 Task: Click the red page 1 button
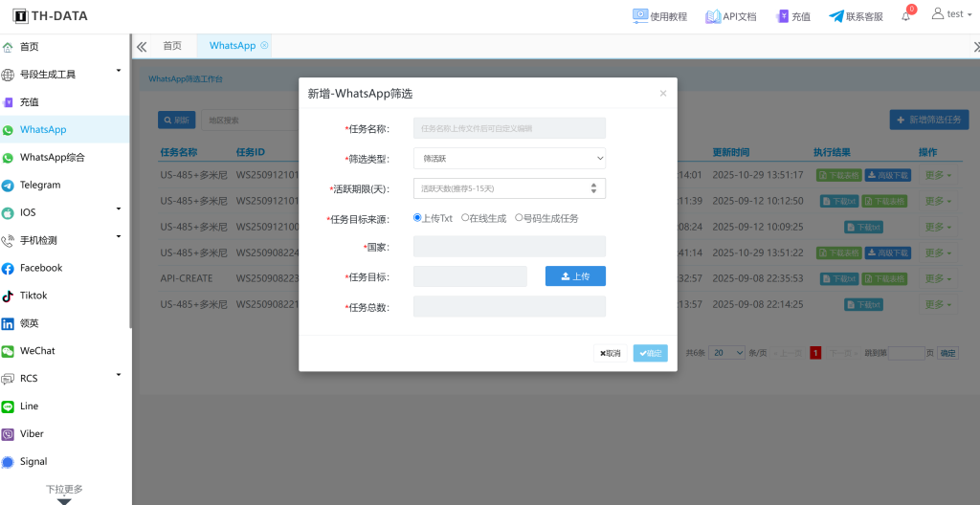815,353
